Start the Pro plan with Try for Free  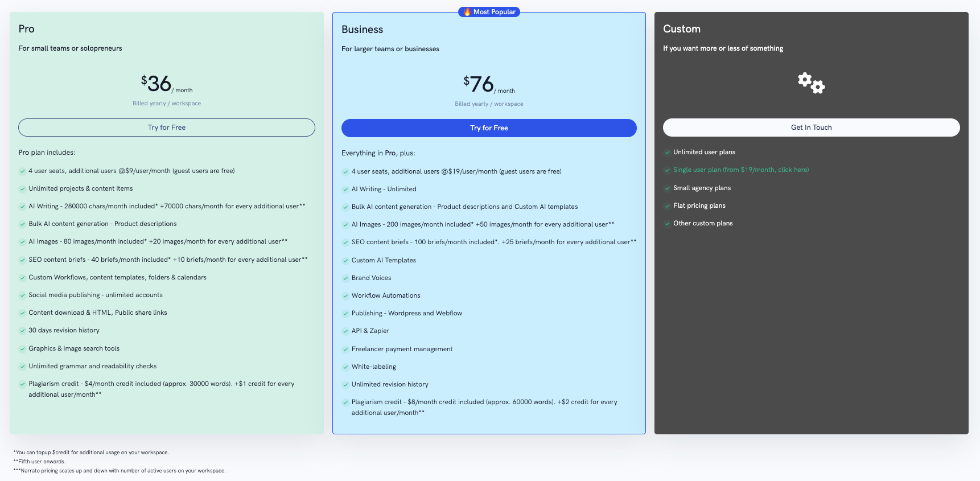click(x=166, y=128)
